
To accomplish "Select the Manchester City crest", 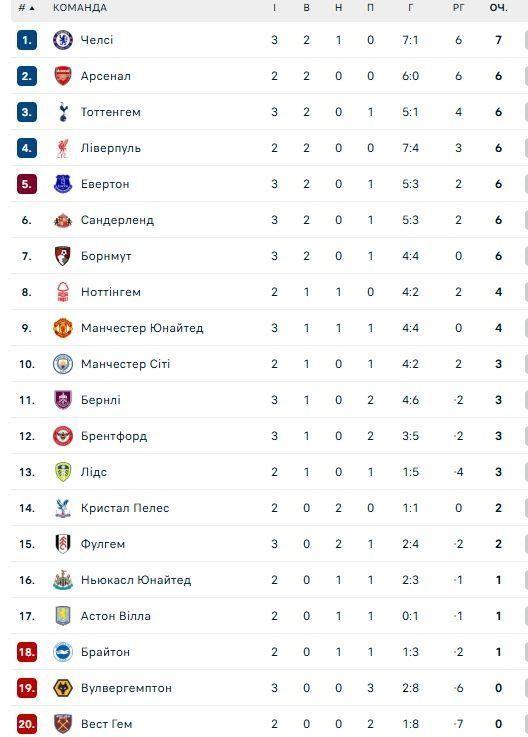I will pos(63,364).
